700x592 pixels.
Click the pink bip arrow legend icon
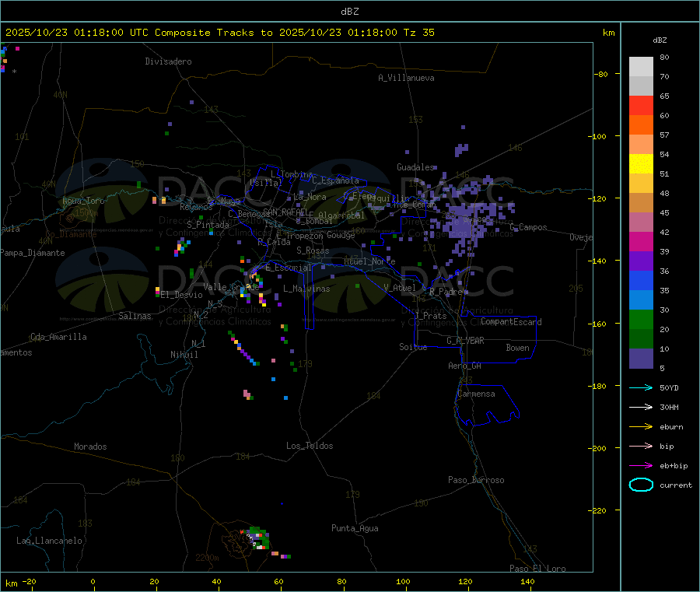(x=641, y=446)
